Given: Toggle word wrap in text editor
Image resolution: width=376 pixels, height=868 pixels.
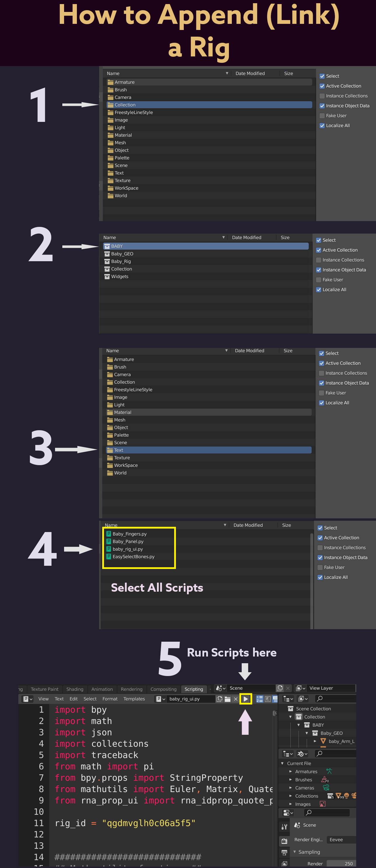Looking at the screenshot, I should (268, 699).
